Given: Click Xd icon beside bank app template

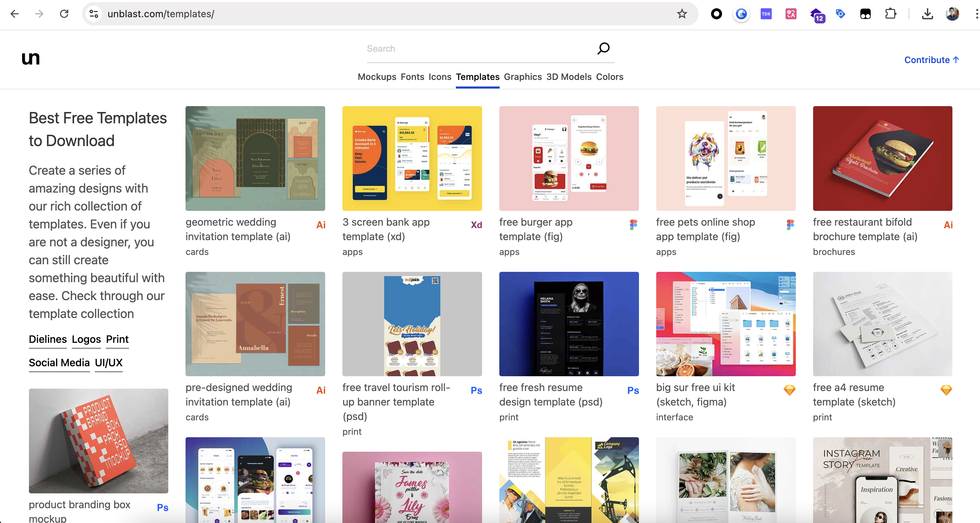Looking at the screenshot, I should pyautogui.click(x=476, y=225).
